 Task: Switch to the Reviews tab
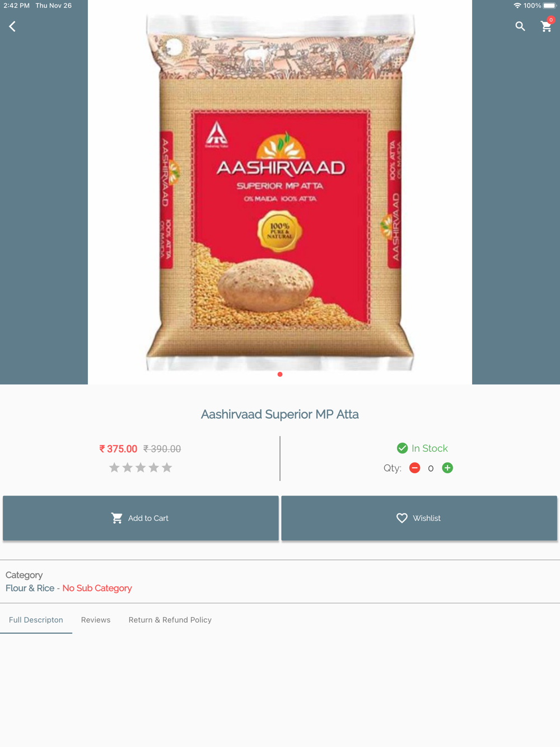coord(96,620)
